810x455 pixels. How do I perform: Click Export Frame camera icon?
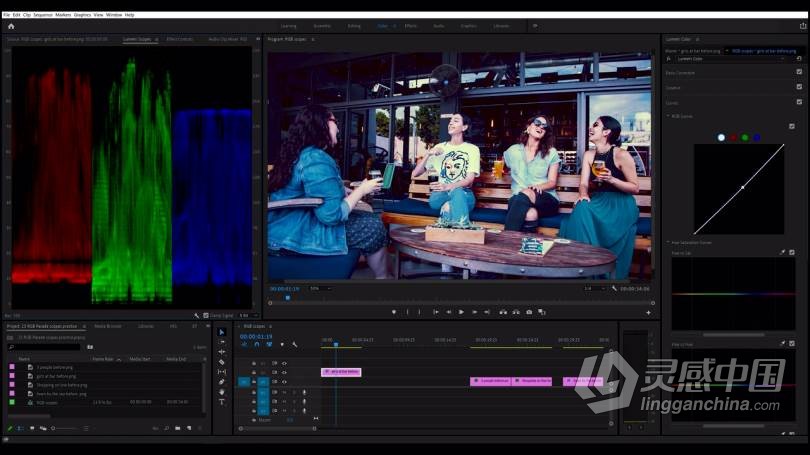click(x=529, y=312)
